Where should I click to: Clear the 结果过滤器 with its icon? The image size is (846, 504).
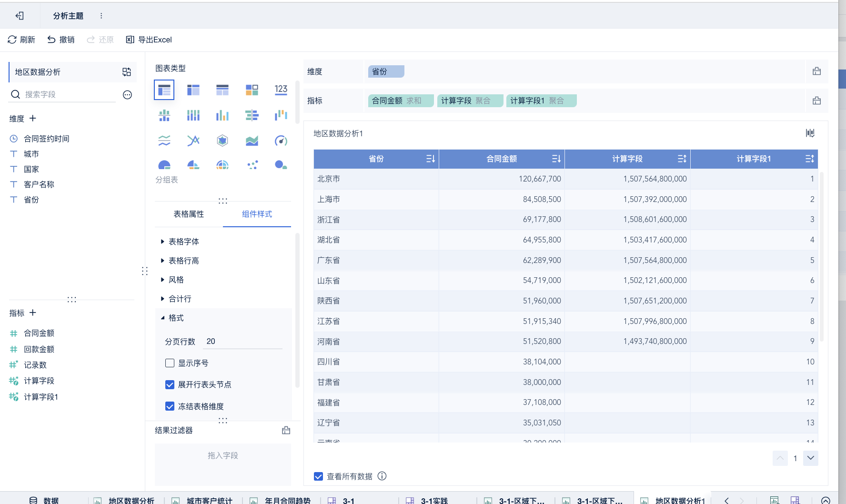coord(286,430)
